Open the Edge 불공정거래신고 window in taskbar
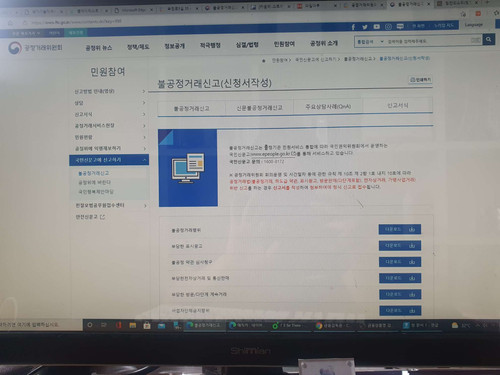The height and width of the screenshot is (375, 500). point(205,325)
